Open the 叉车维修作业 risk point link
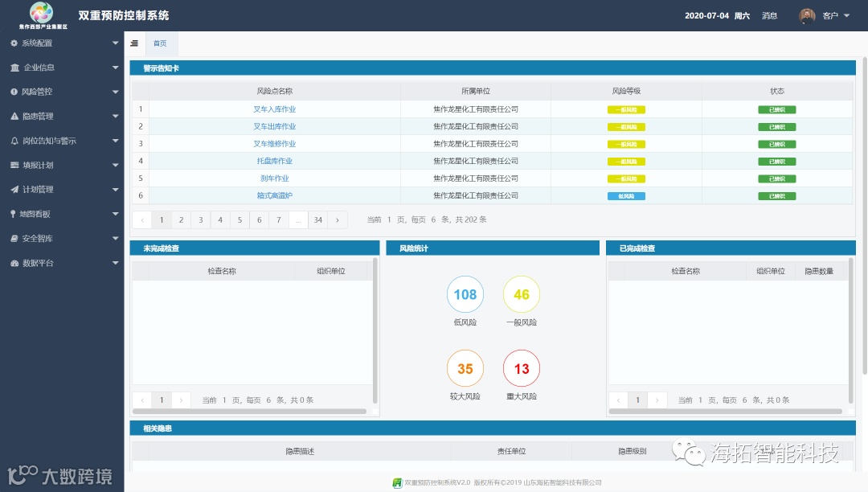868x492 pixels. [275, 144]
